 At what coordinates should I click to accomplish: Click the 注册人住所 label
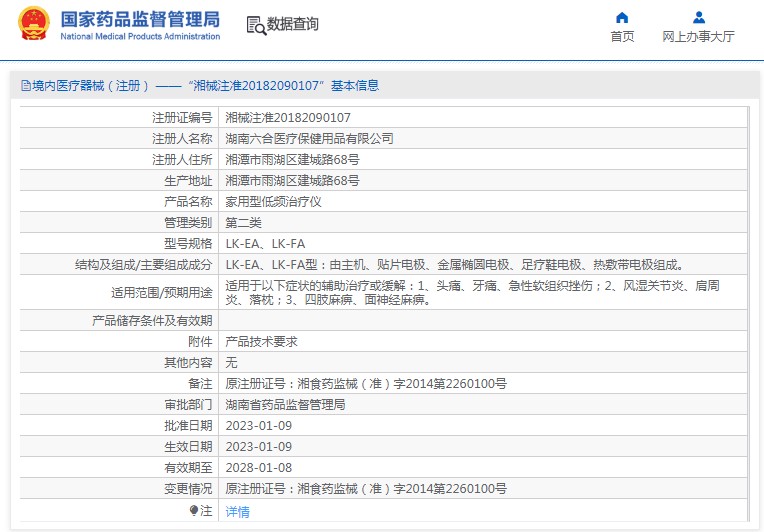tap(182, 159)
